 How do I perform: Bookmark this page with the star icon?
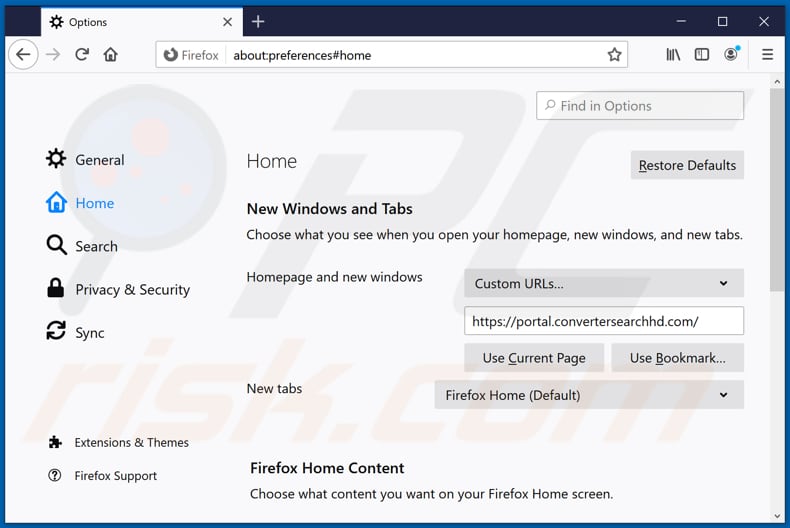point(614,55)
